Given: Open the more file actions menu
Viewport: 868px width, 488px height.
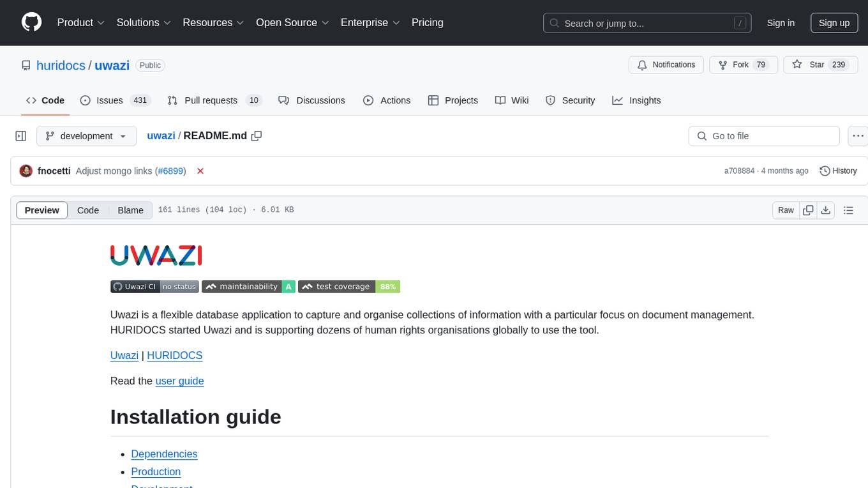Looking at the screenshot, I should coord(858,136).
